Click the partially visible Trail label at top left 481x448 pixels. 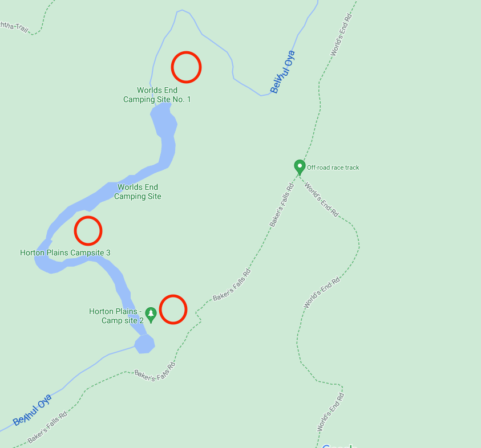[14, 27]
